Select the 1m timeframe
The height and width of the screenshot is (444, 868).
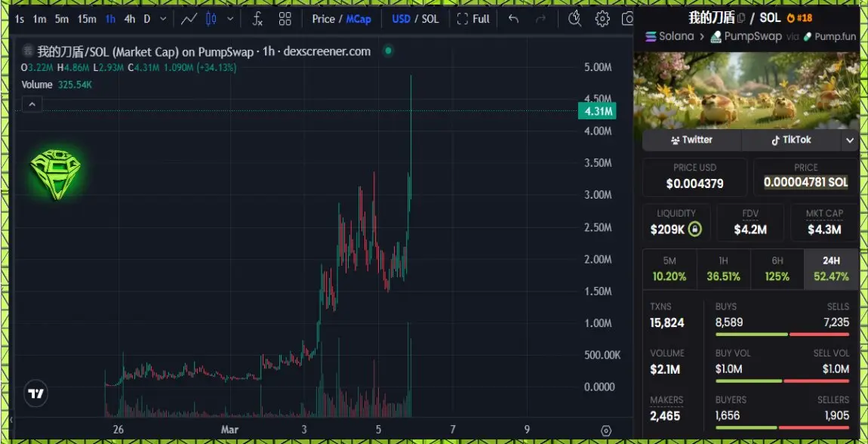(x=39, y=19)
